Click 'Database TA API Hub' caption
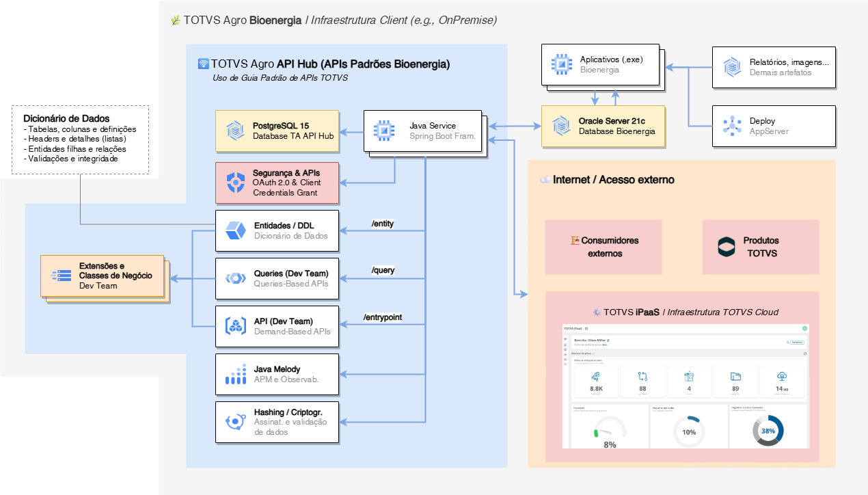Image resolution: width=868 pixels, height=495 pixels. tap(293, 136)
